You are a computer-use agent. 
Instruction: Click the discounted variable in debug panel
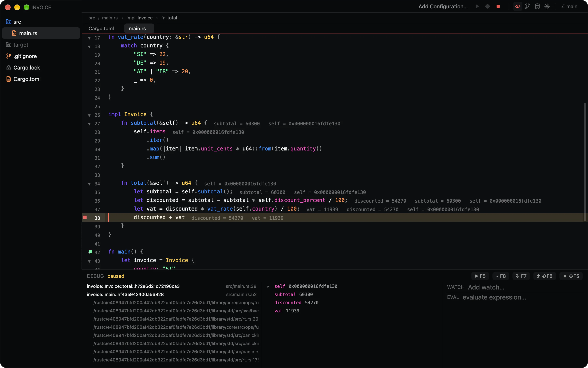click(x=288, y=303)
